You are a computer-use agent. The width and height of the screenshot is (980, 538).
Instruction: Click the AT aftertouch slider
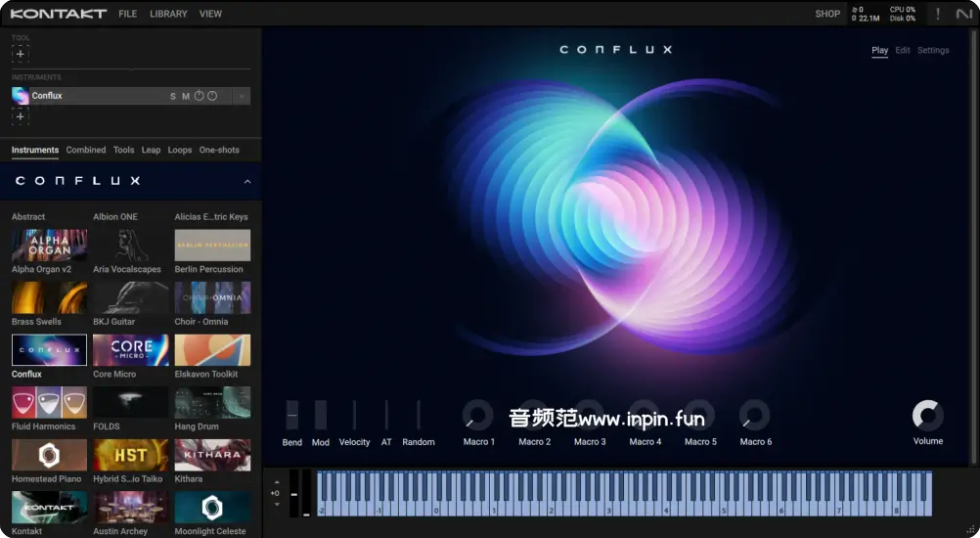pyautogui.click(x=386, y=415)
